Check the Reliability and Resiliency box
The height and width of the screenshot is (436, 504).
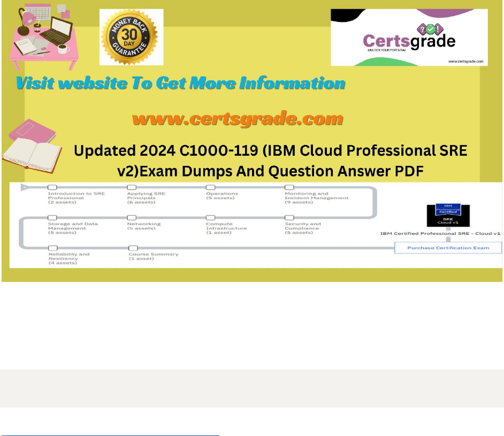(x=52, y=248)
